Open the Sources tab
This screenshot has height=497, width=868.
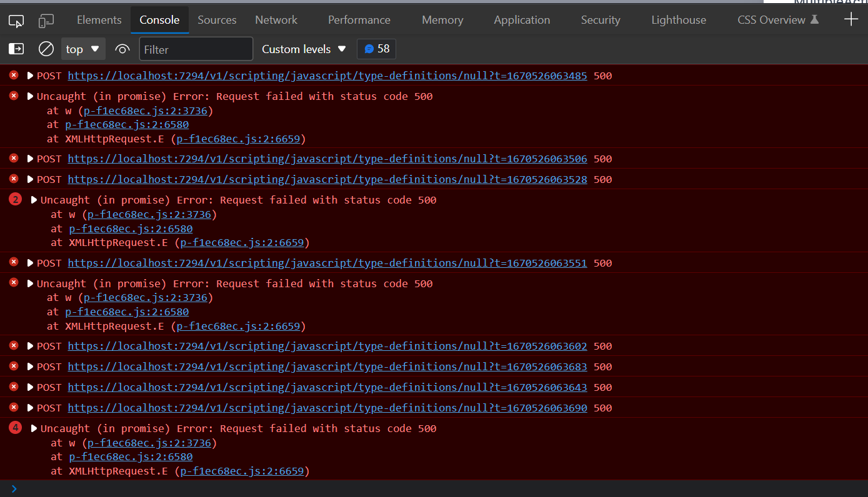point(217,20)
